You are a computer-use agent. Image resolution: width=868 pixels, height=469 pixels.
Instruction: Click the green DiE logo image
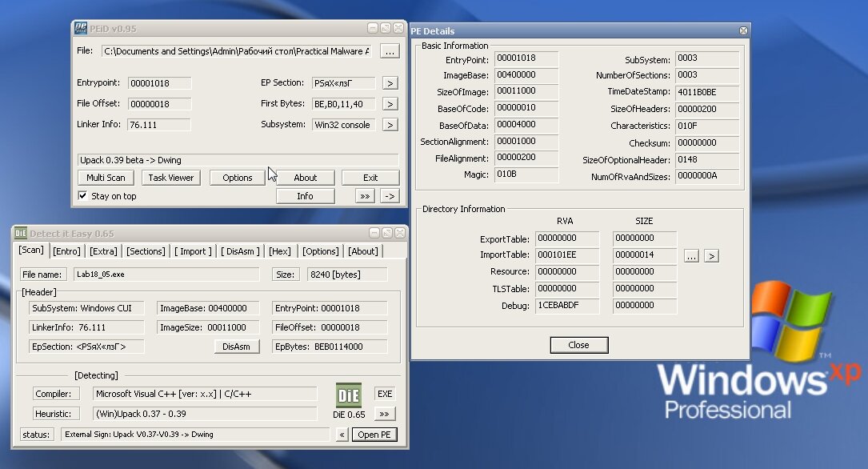[x=349, y=395]
